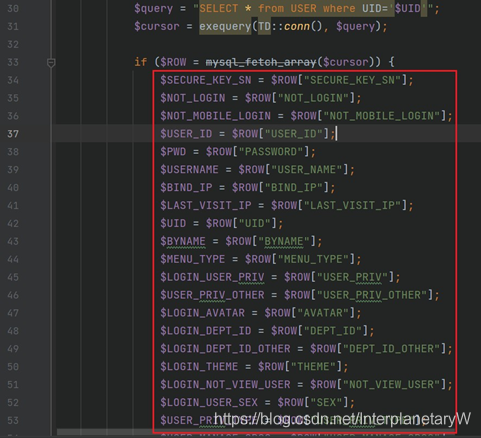
Task: Click line number 31 in the gutter
Action: pyautogui.click(x=13, y=26)
